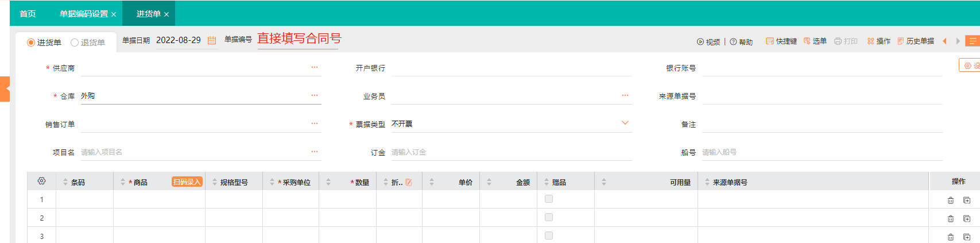Open 仓库 selection ellipsis
The width and height of the screenshot is (980, 243).
pyautogui.click(x=315, y=95)
